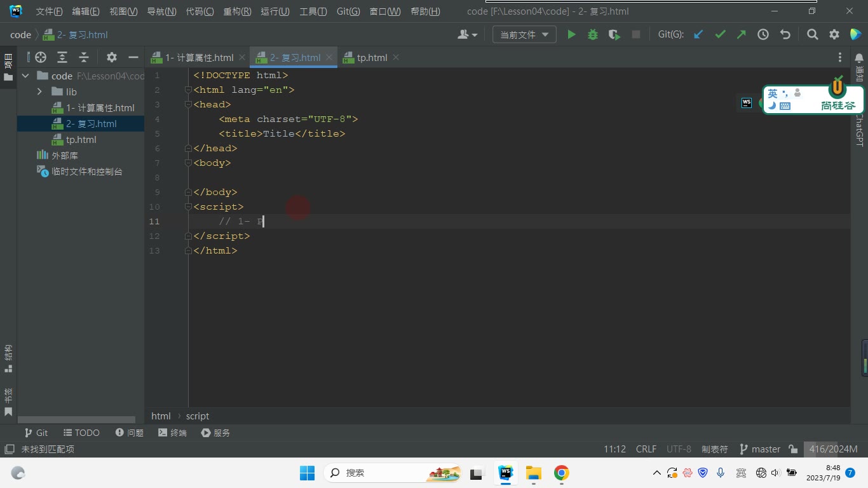Open the 重构(R) menu
This screenshot has width=868, height=488.
pos(237,11)
